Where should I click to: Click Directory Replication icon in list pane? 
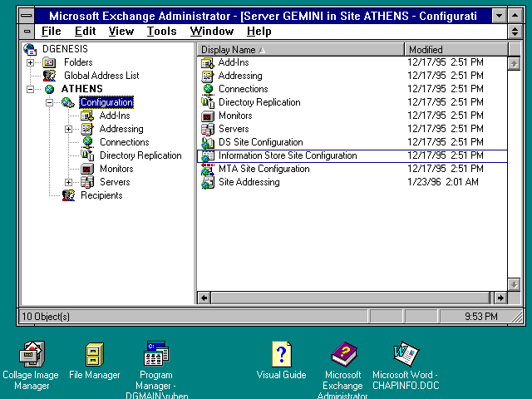[x=208, y=102]
